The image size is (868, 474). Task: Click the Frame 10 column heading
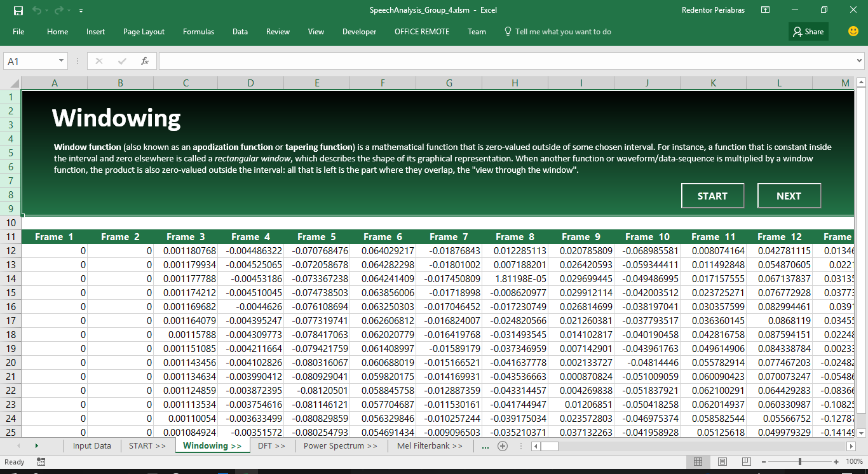click(648, 237)
